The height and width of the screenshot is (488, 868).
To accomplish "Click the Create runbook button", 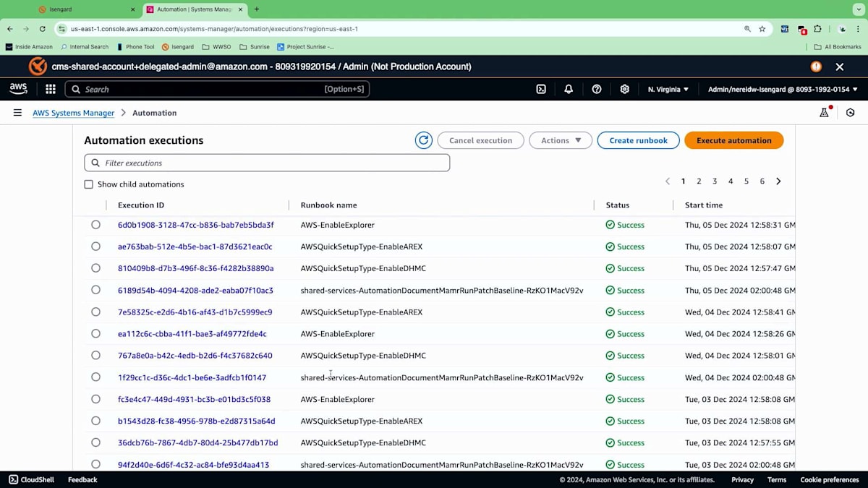I will pyautogui.click(x=639, y=140).
